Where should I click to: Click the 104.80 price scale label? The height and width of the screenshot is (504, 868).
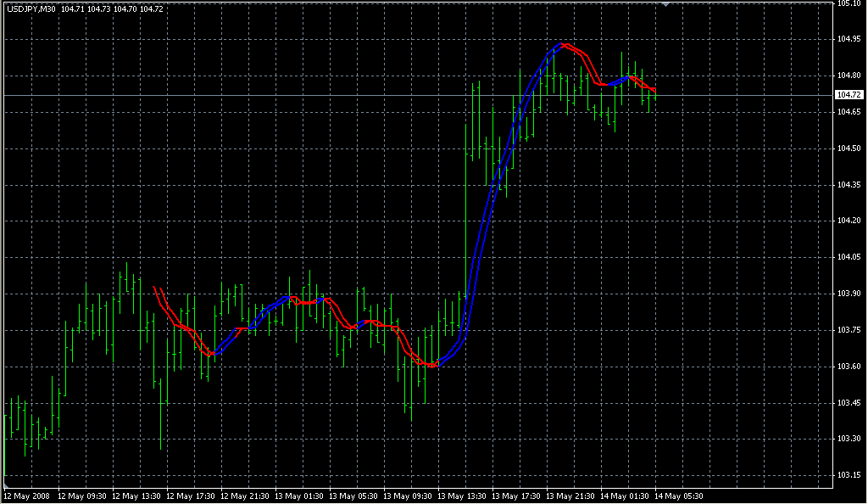[849, 76]
